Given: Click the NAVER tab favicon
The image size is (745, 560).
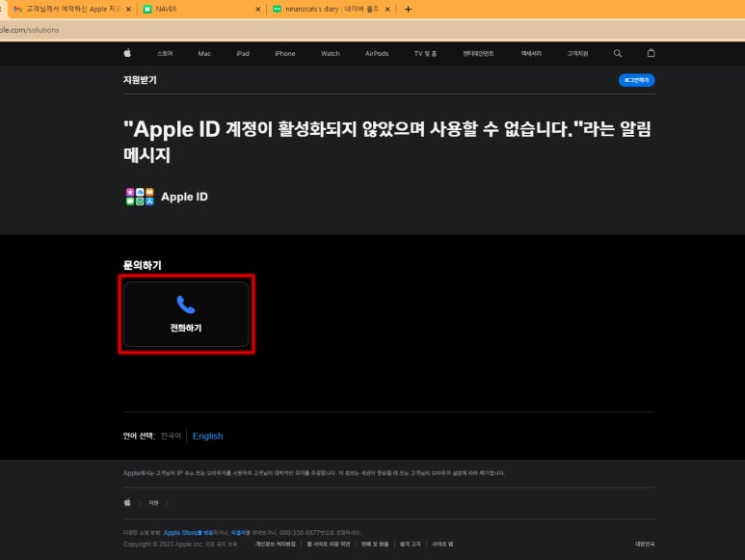Looking at the screenshot, I should pos(147,9).
